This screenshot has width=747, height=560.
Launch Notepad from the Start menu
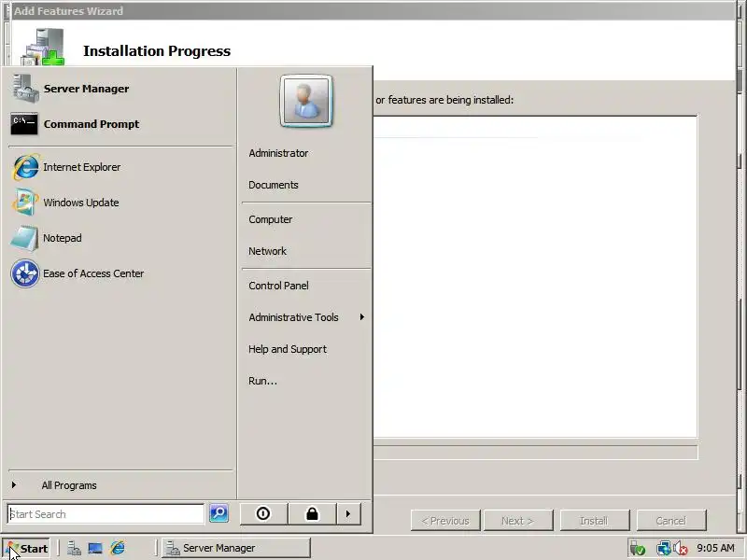point(46,238)
